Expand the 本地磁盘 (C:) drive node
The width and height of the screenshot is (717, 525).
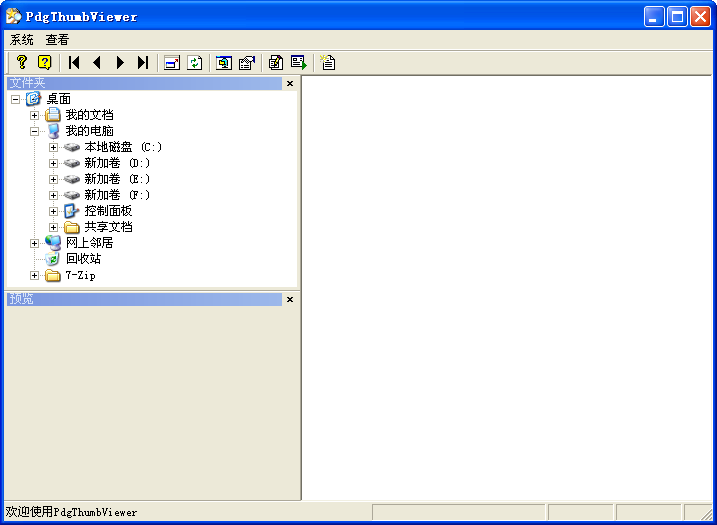tap(54, 147)
